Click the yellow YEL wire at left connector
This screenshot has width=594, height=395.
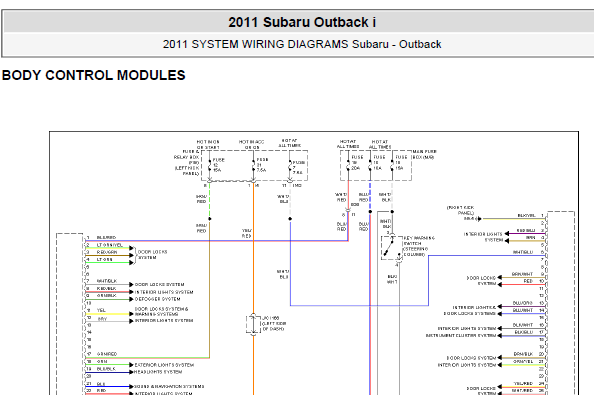(108, 314)
